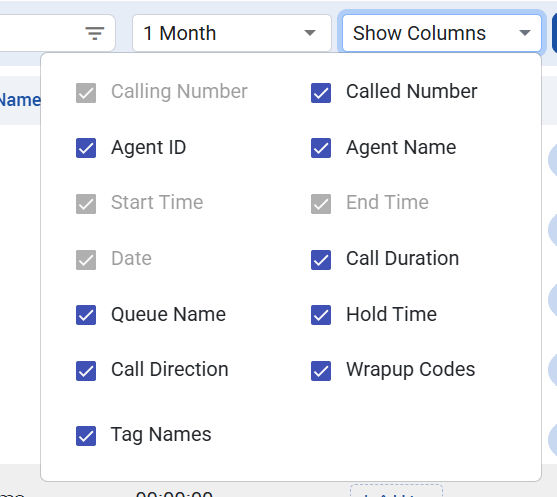
Task: Uncheck the Agent ID checkbox
Action: [86, 148]
